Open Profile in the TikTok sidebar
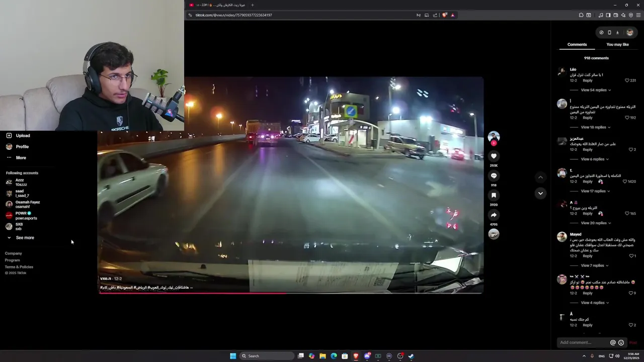644x362 pixels. (17, 146)
